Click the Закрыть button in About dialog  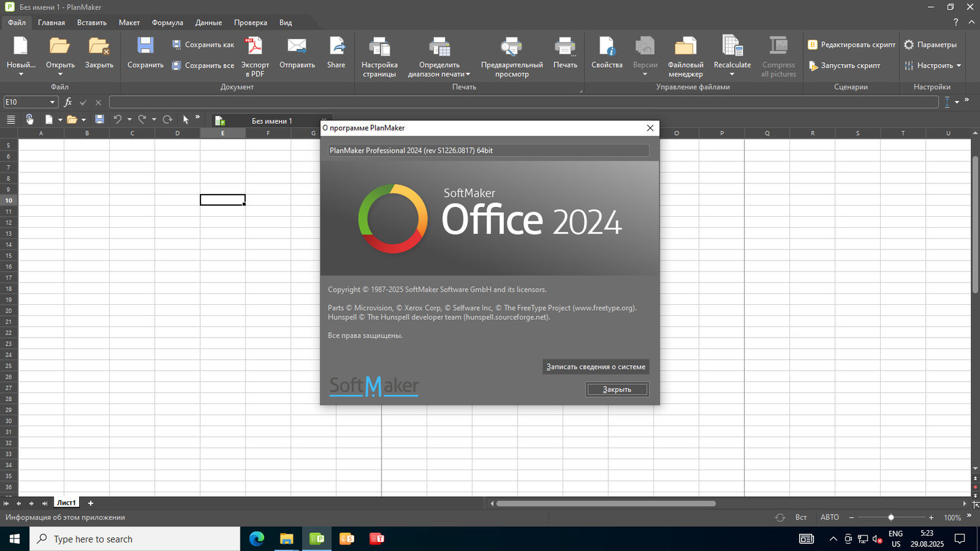(x=617, y=390)
